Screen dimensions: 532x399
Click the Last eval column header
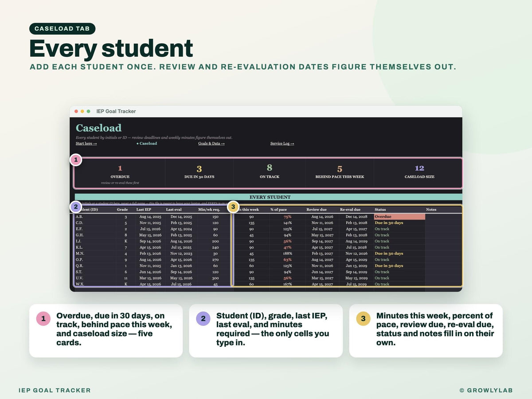(174, 209)
